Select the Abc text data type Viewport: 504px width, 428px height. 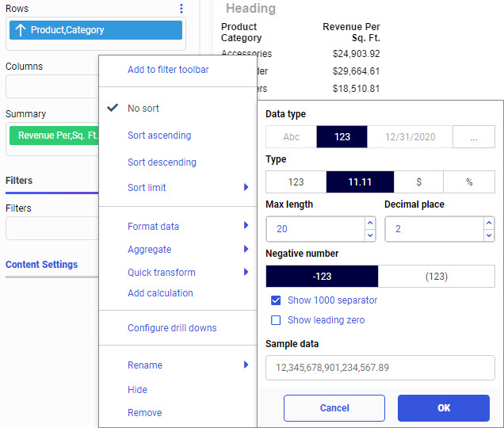pos(291,137)
